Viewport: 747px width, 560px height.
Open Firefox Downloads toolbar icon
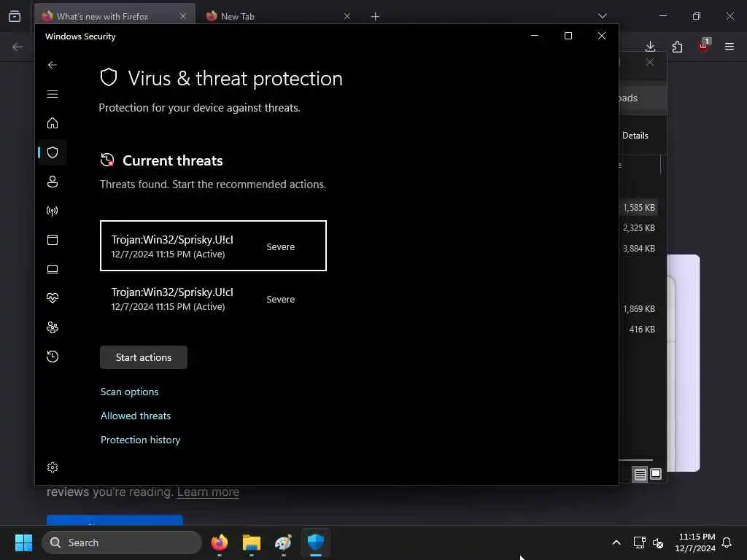650,47
